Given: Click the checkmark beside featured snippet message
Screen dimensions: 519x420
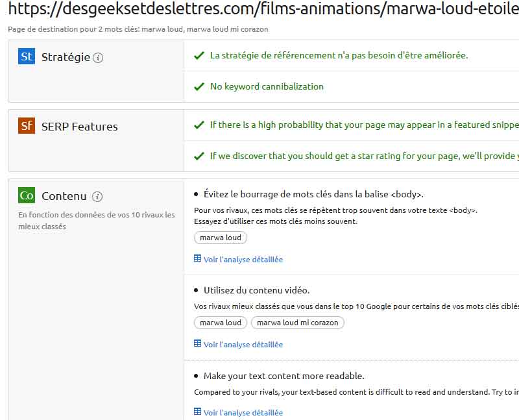Looking at the screenshot, I should [199, 125].
